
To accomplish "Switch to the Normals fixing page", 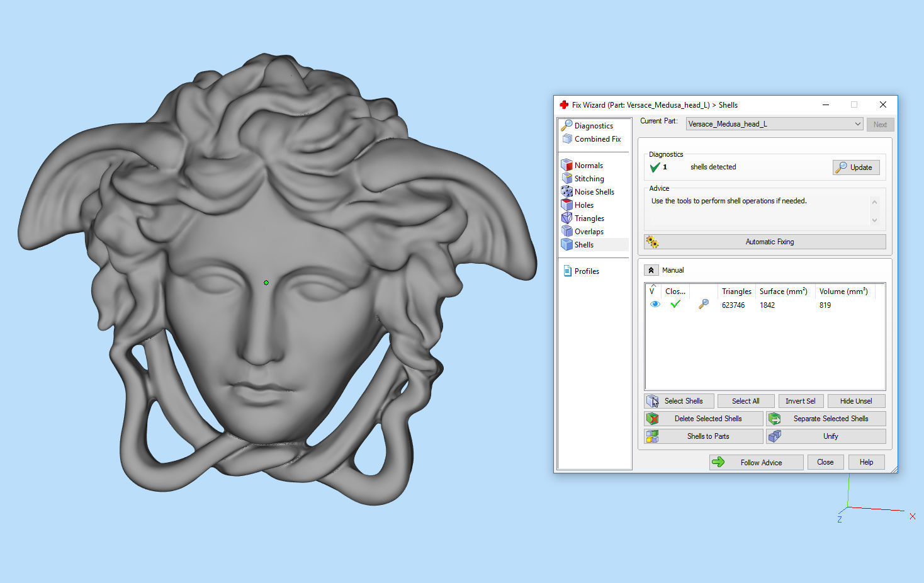I will [x=589, y=166].
